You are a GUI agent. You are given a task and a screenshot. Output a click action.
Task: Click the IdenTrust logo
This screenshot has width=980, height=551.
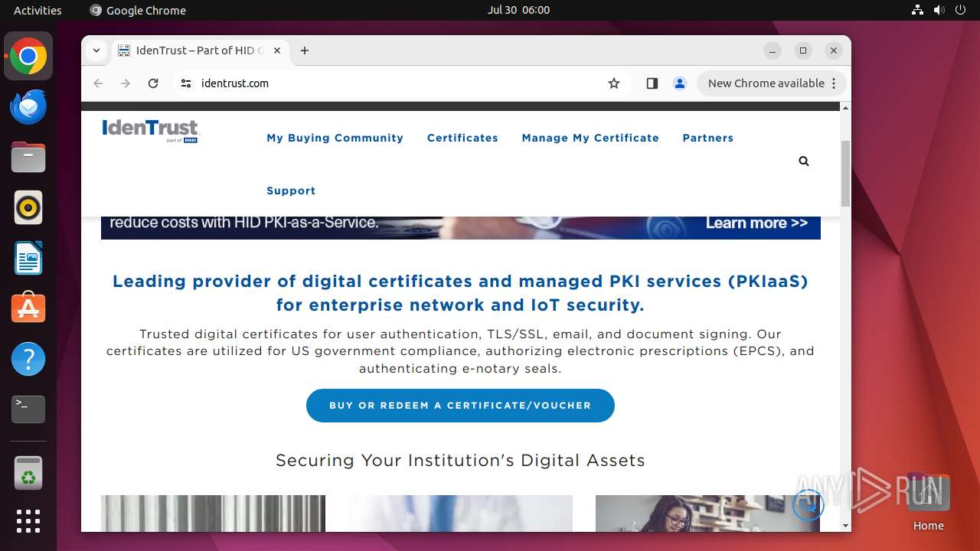151,131
